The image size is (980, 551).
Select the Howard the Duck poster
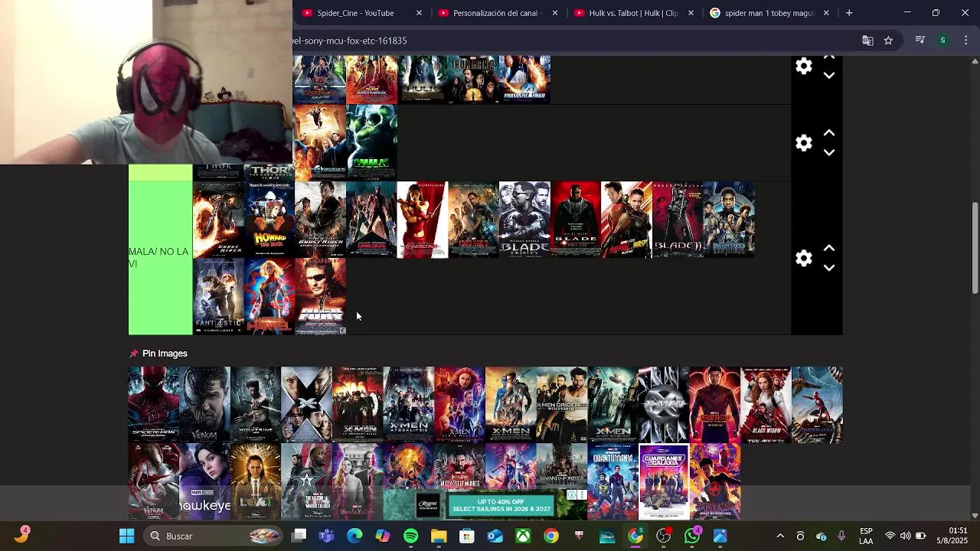coord(269,220)
